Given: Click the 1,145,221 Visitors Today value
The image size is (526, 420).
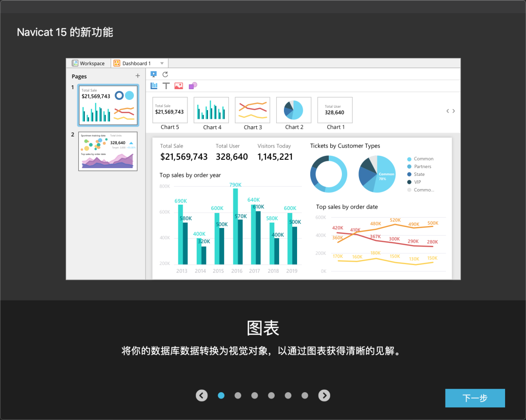Looking at the screenshot, I should (275, 157).
